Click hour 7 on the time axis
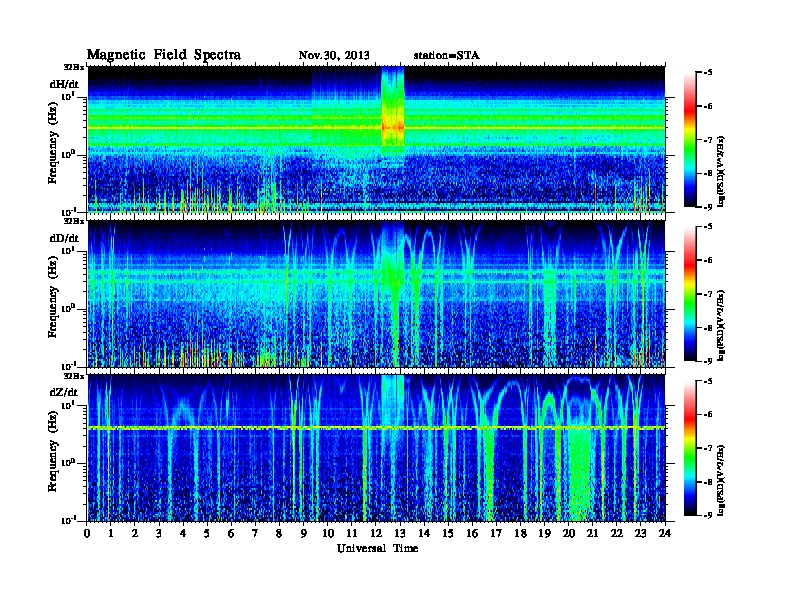The width and height of the screenshot is (792, 612). click(255, 534)
